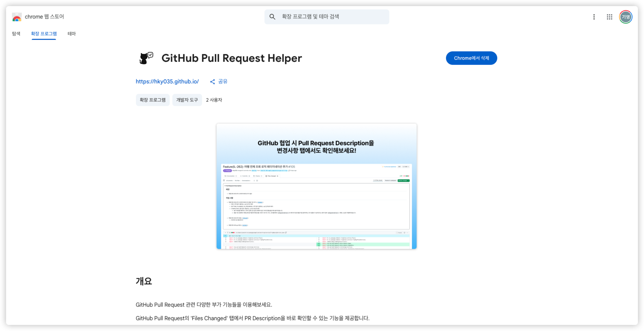Go to the "테마" tab
The width and height of the screenshot is (644, 331).
click(x=72, y=34)
